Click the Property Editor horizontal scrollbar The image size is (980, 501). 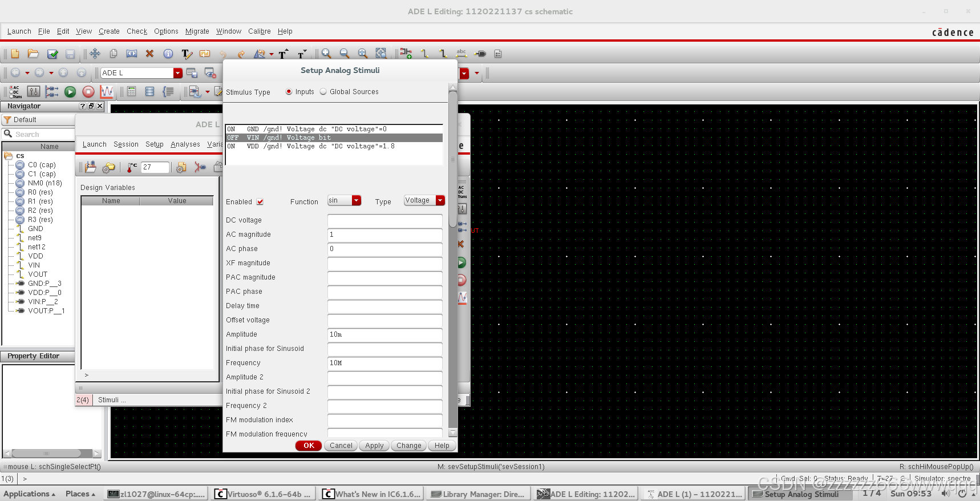[47, 454]
